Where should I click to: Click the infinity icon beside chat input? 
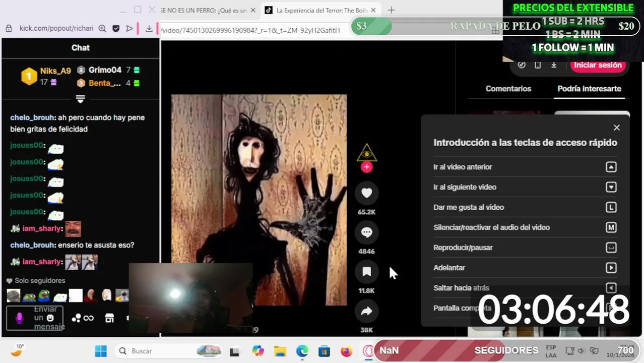click(x=89, y=318)
